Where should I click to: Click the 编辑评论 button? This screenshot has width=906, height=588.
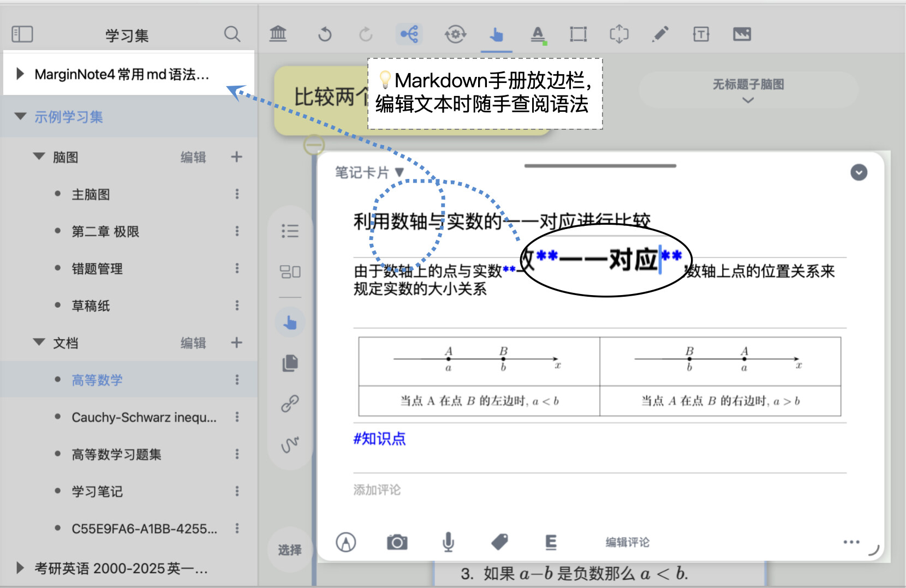click(x=628, y=542)
